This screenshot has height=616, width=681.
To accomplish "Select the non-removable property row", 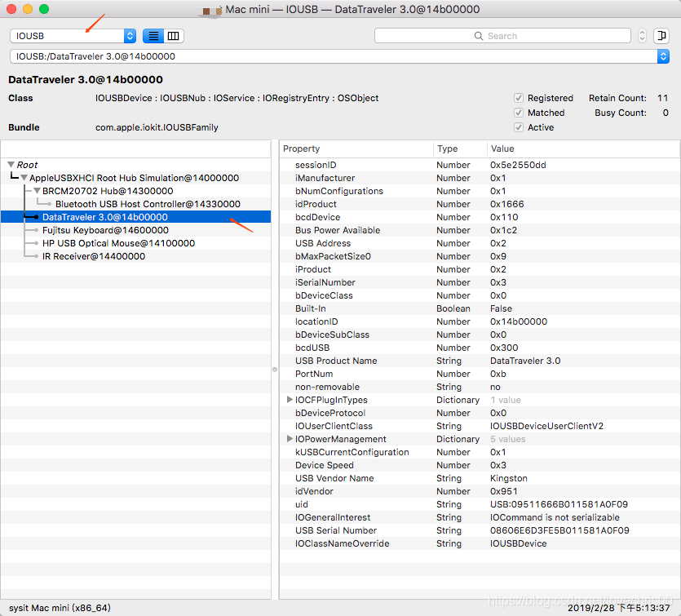I will pyautogui.click(x=480, y=387).
